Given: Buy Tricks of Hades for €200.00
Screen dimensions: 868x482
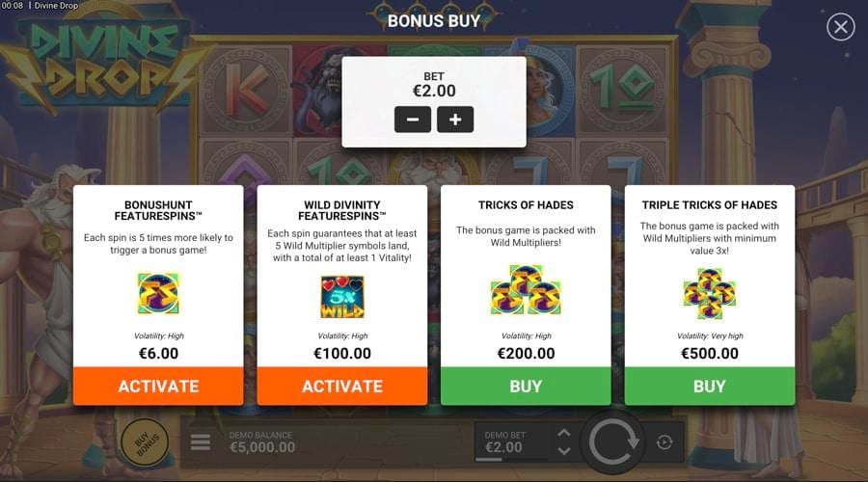Looking at the screenshot, I should point(526,386).
